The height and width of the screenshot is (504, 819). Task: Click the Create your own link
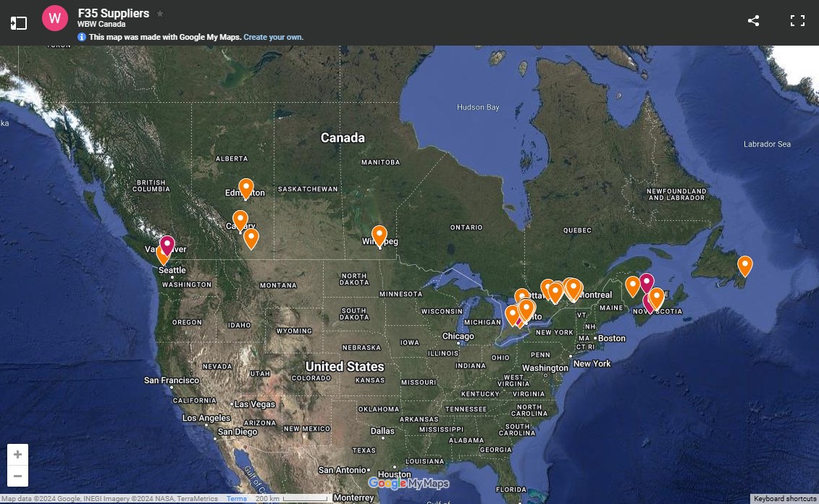[273, 37]
